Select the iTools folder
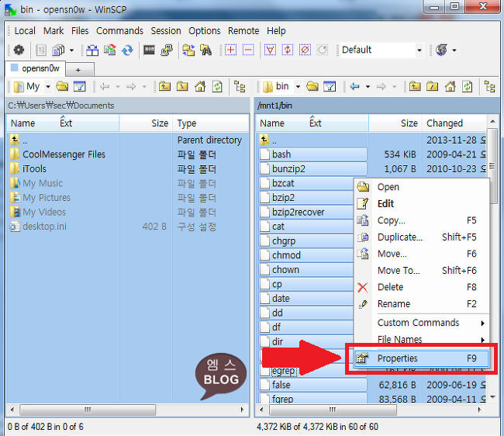 pyautogui.click(x=34, y=169)
